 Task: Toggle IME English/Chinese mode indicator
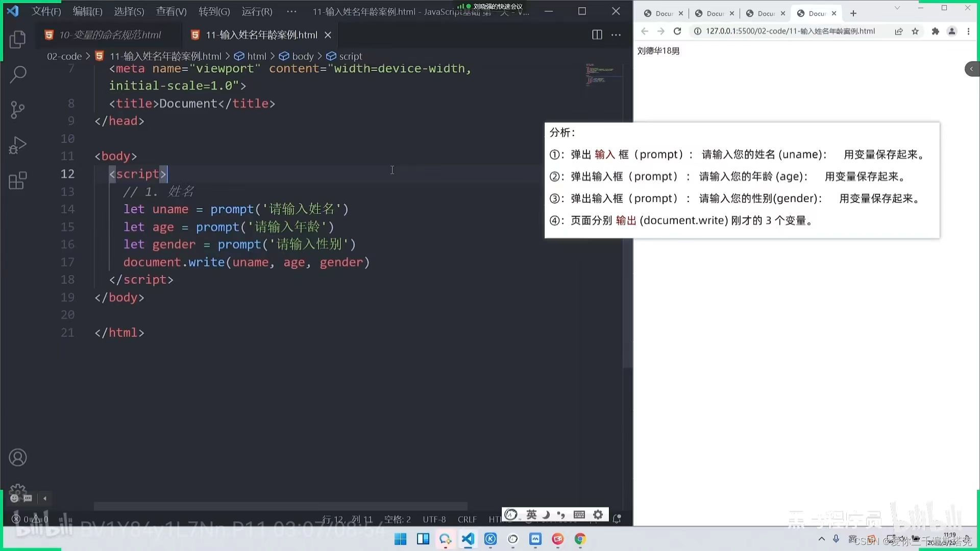(x=531, y=514)
